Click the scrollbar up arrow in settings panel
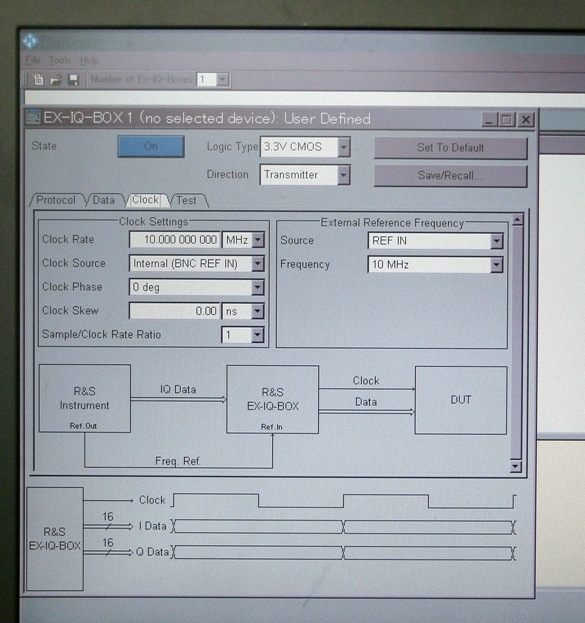Screen dimensions: 585x623 [517, 220]
